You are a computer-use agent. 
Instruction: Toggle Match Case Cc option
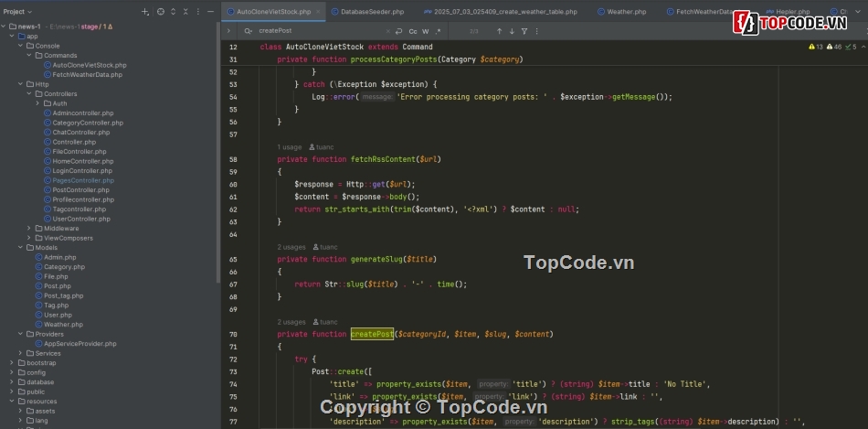point(413,32)
